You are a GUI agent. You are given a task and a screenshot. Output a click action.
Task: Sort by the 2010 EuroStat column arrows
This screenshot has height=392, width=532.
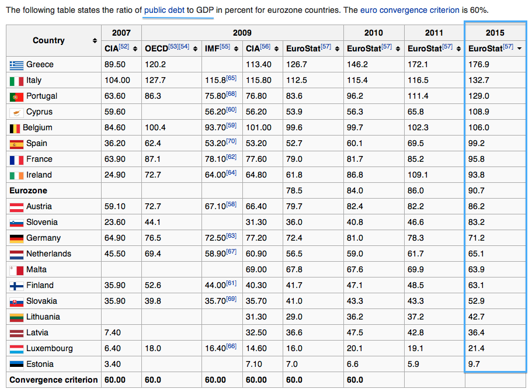395,48
